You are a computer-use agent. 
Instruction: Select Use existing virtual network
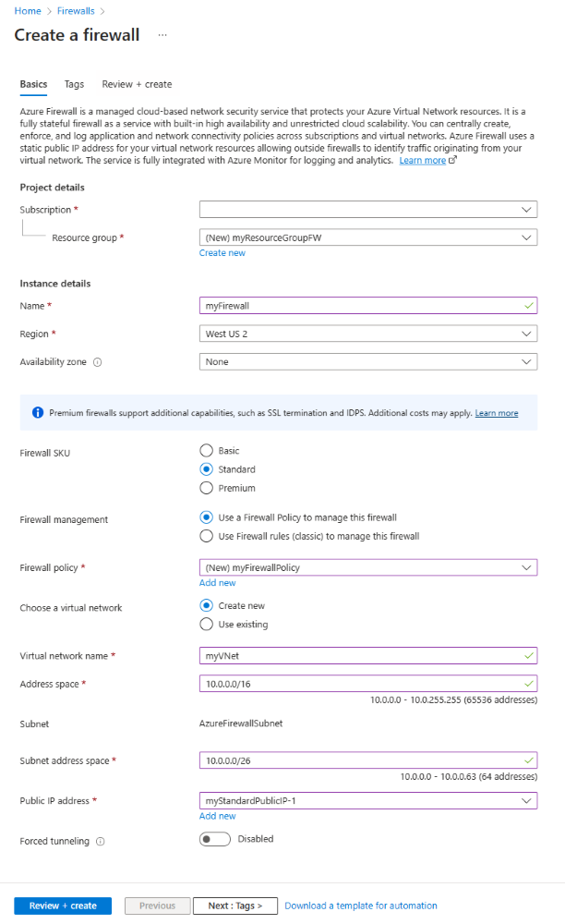click(x=207, y=625)
